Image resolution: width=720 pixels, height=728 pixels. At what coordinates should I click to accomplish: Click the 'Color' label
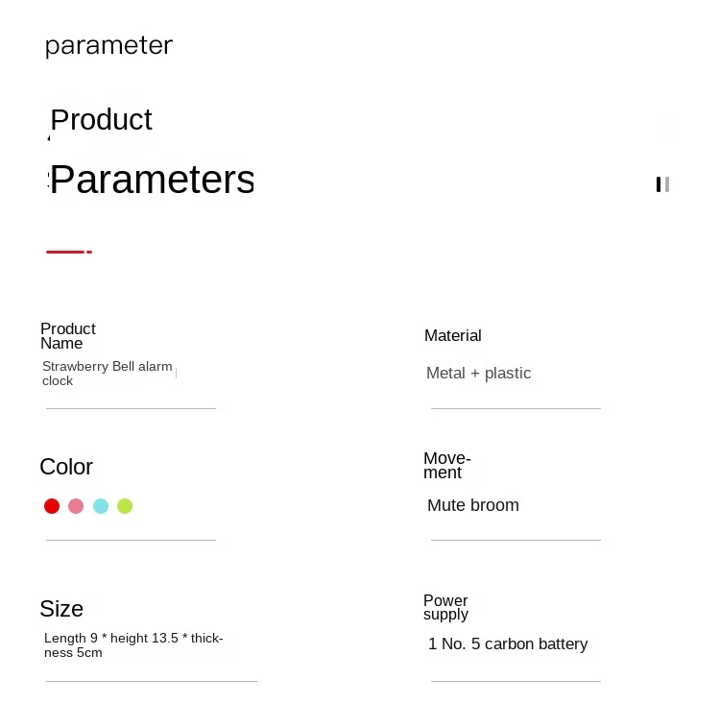pyautogui.click(x=66, y=467)
